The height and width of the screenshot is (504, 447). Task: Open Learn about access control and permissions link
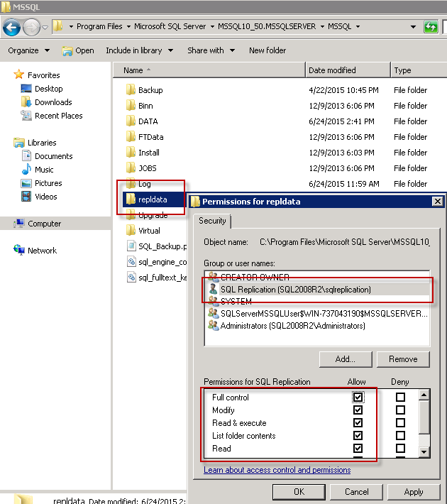[x=277, y=470]
